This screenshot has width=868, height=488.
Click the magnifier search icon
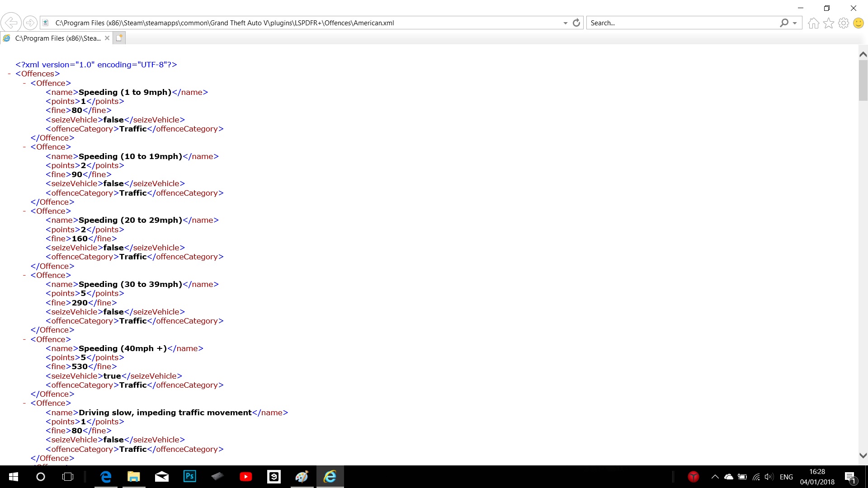pyautogui.click(x=784, y=23)
